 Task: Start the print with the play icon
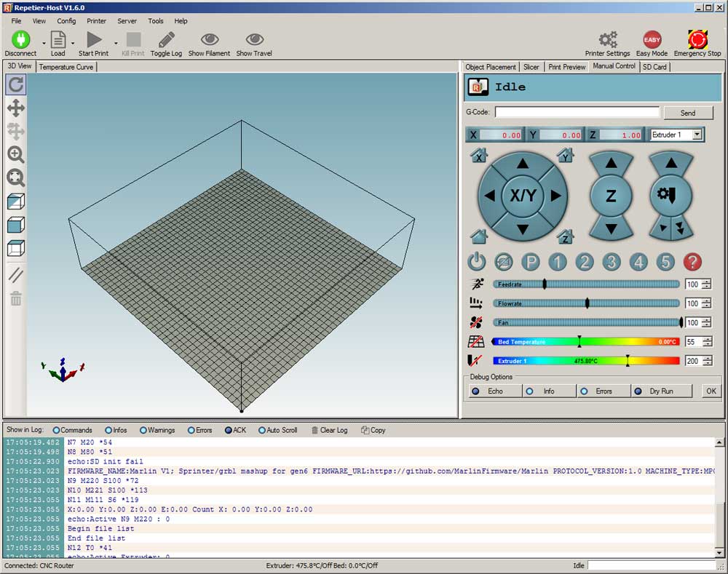[x=94, y=39]
